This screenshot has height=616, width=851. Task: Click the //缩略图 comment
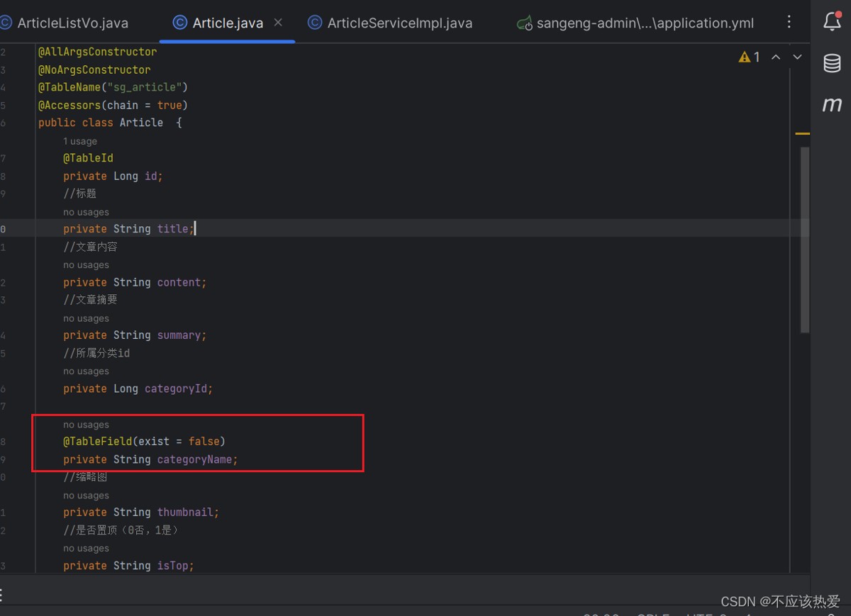pyautogui.click(x=85, y=477)
